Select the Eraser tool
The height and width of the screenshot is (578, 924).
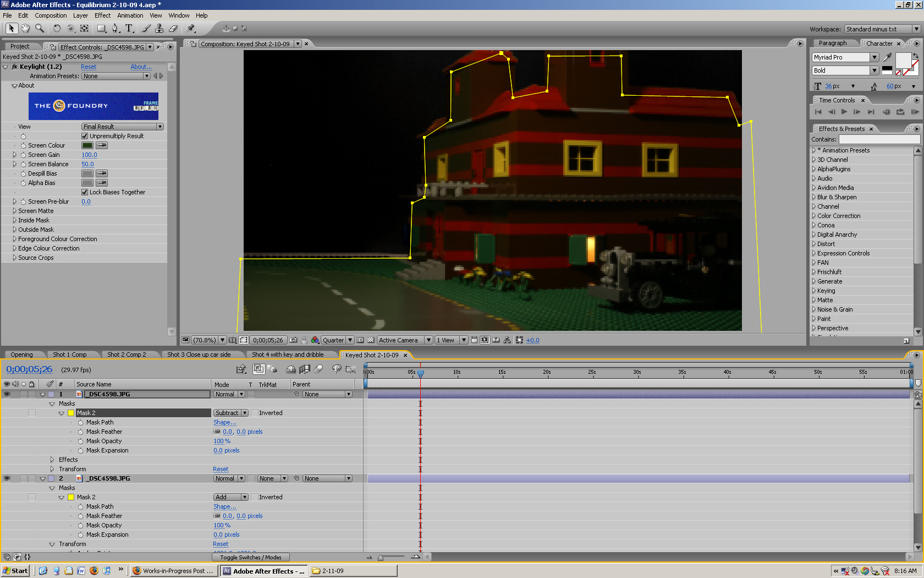coord(173,28)
